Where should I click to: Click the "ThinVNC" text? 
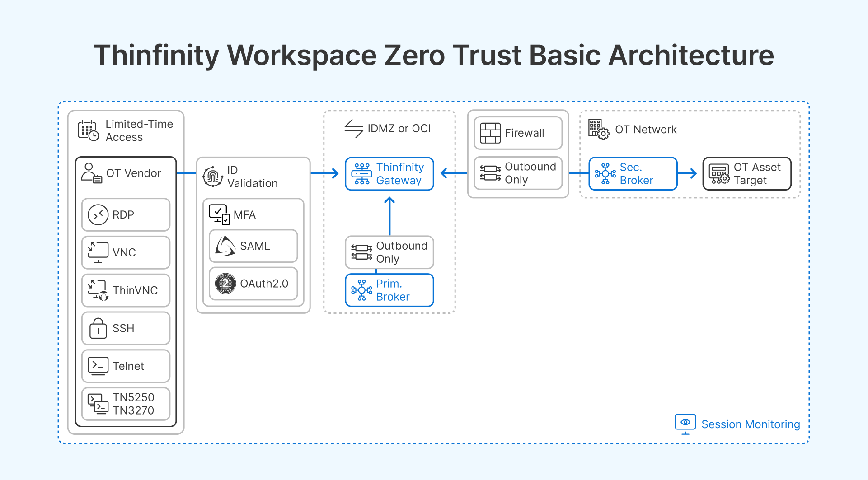[x=135, y=290]
